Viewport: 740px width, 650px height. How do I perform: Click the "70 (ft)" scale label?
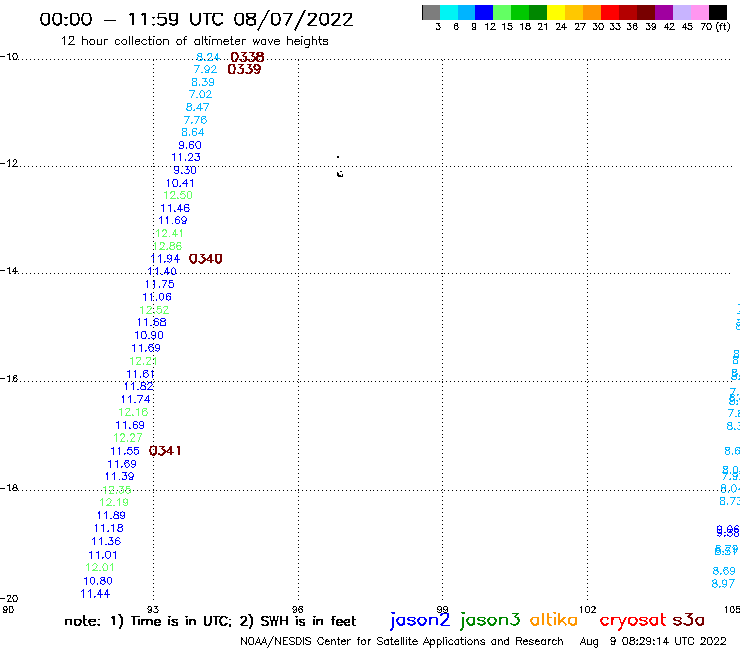point(715,27)
